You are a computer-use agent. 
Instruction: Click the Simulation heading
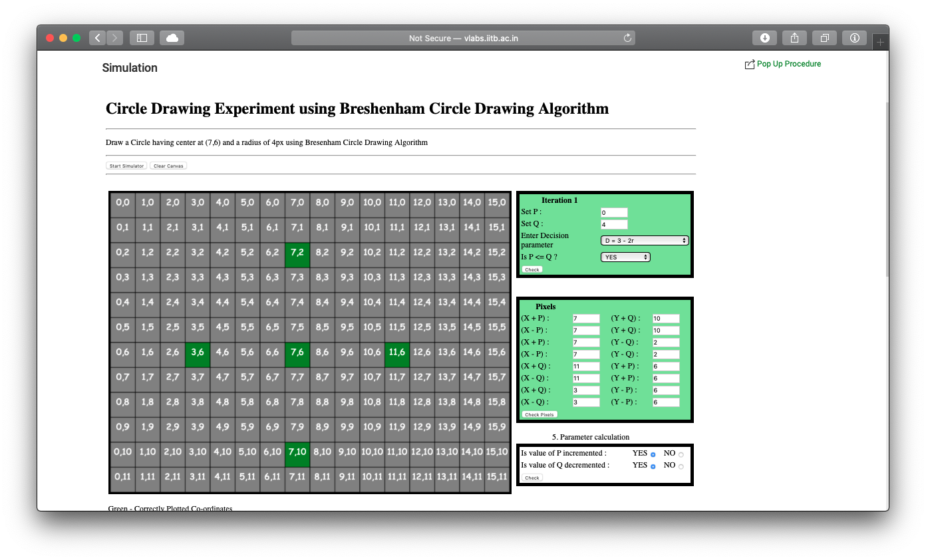click(x=130, y=68)
